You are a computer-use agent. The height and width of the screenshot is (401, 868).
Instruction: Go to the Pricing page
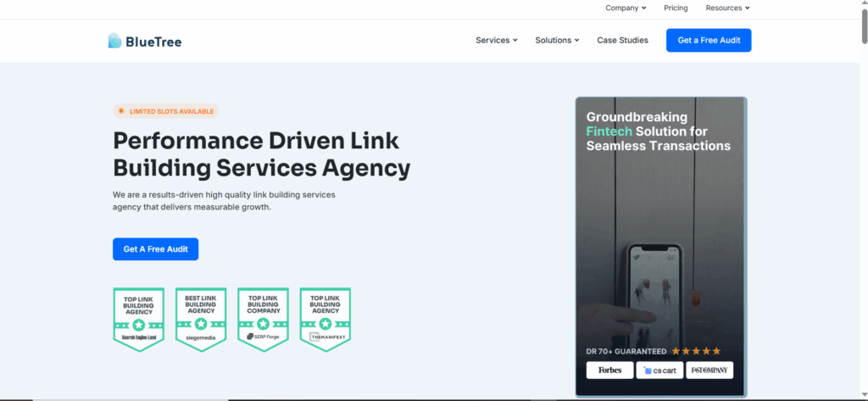pyautogui.click(x=676, y=8)
